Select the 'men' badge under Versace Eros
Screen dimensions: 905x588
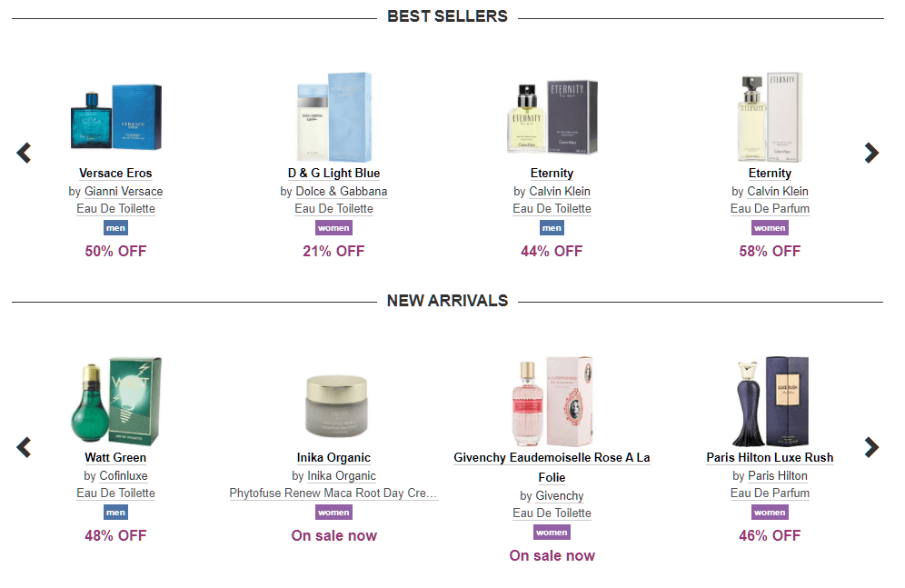coord(115,228)
